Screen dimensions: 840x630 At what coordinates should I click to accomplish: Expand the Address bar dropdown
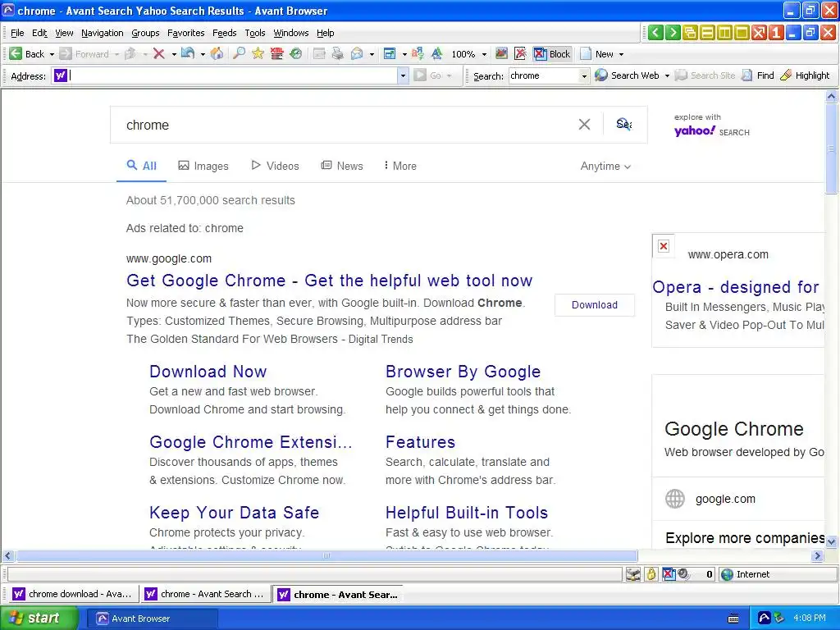(x=403, y=75)
